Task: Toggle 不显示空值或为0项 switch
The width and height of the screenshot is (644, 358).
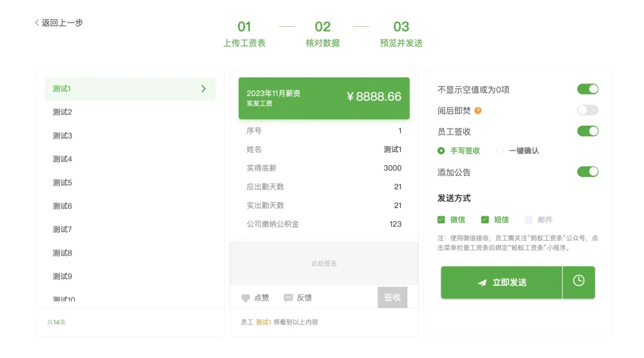Action: [588, 89]
